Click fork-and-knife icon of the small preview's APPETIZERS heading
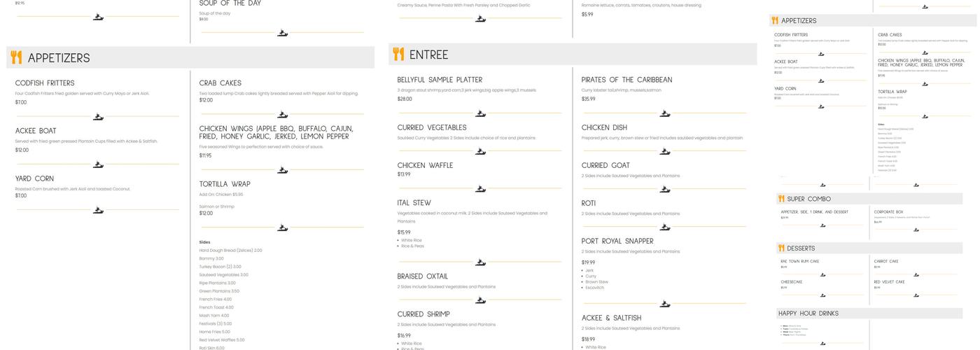This screenshot has width=980, height=350. point(775,20)
